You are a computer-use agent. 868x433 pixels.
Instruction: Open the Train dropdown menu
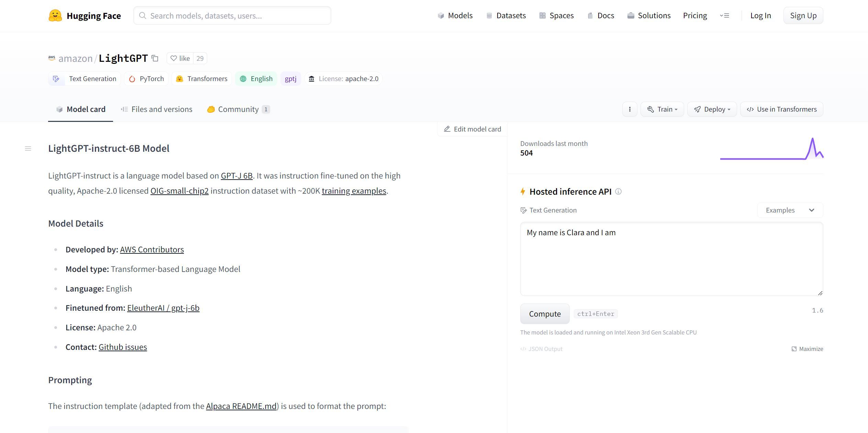662,109
